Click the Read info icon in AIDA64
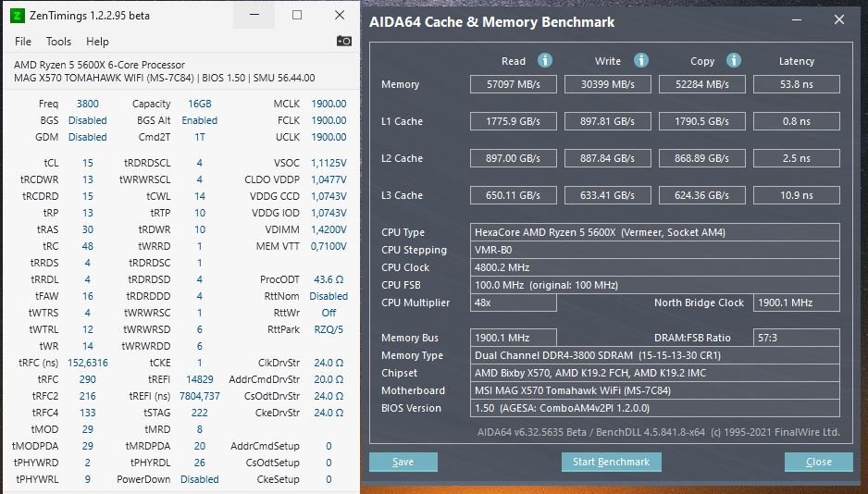868x494 pixels. 545,60
